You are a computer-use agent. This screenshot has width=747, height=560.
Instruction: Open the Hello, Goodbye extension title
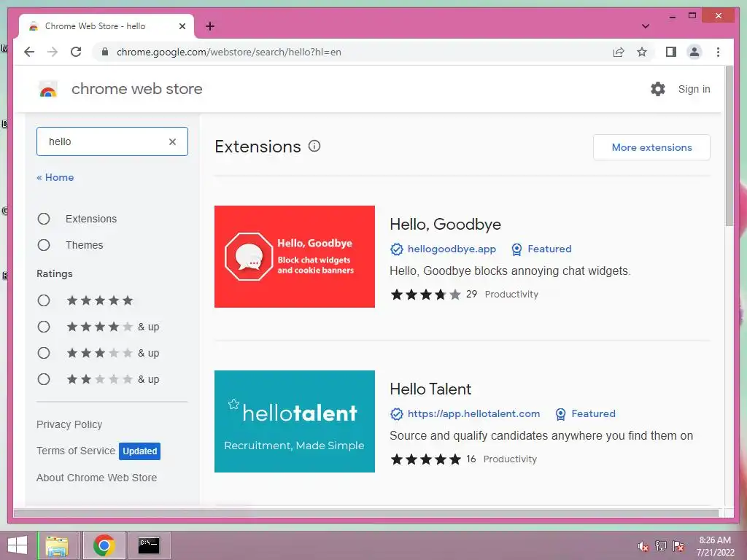pos(445,225)
